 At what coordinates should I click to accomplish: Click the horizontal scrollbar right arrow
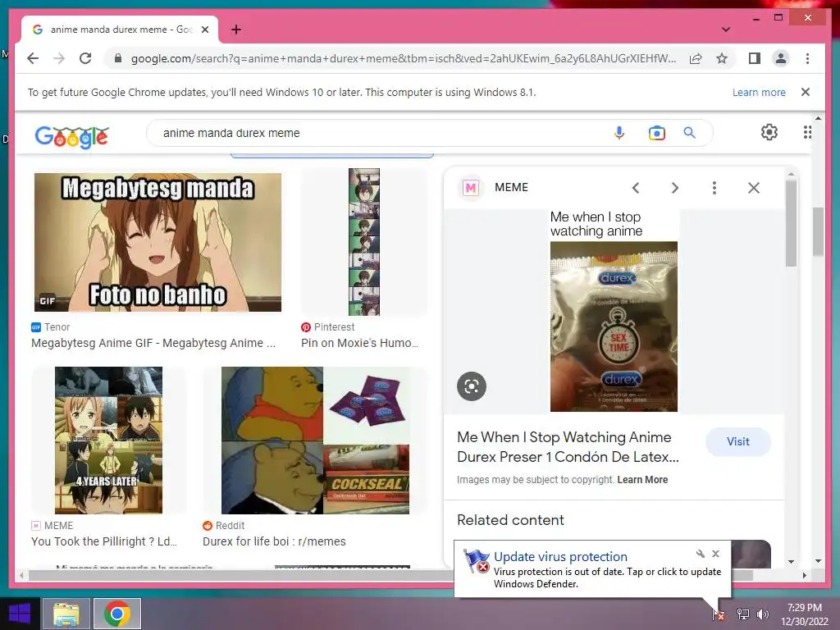coord(804,575)
